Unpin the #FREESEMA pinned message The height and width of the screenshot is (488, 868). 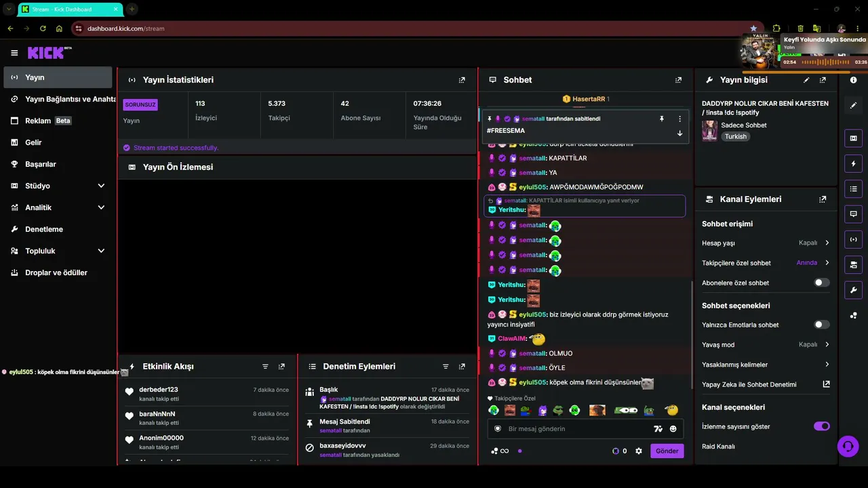pos(662,119)
